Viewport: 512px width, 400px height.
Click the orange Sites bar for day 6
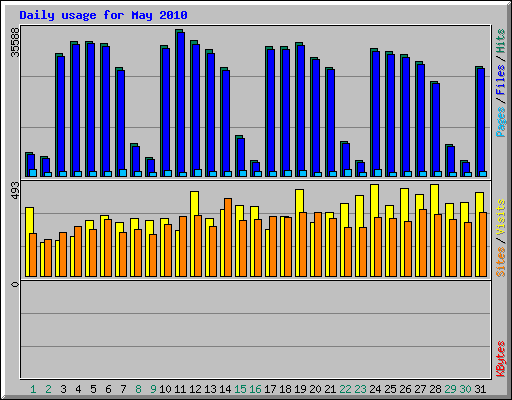108,248
